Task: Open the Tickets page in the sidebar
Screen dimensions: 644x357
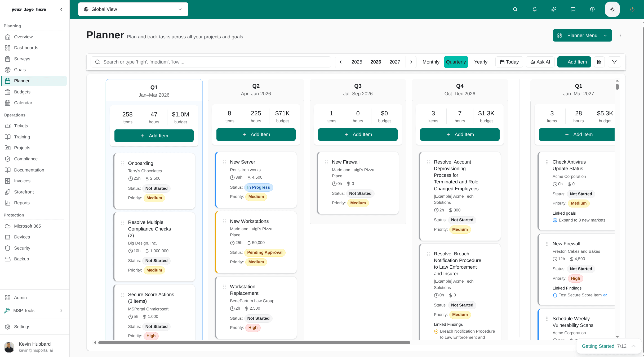Action: tap(21, 126)
